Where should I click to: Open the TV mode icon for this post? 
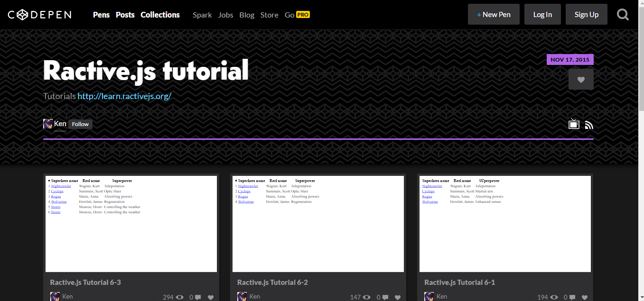tap(573, 124)
